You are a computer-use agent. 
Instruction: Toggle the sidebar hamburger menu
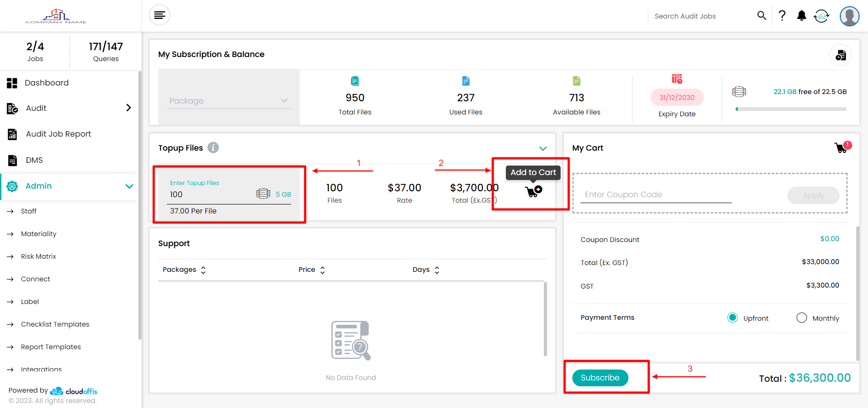click(159, 15)
